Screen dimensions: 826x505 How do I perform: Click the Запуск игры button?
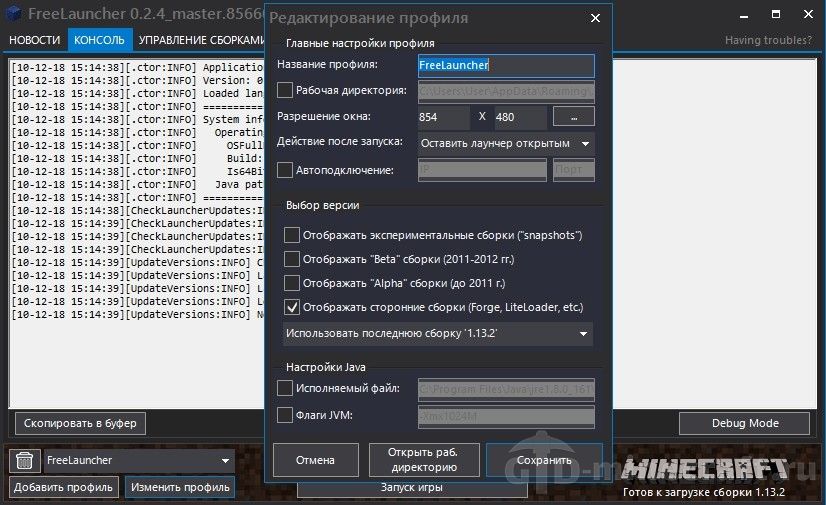[x=412, y=489]
